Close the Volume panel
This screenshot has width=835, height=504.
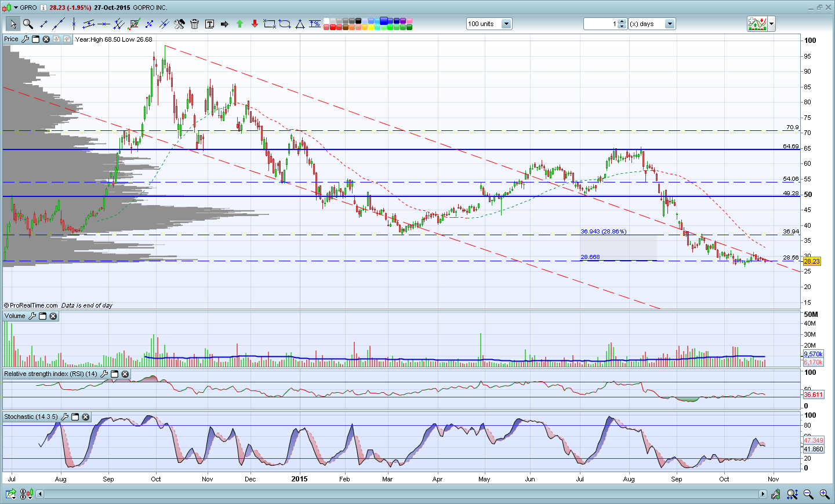point(53,316)
